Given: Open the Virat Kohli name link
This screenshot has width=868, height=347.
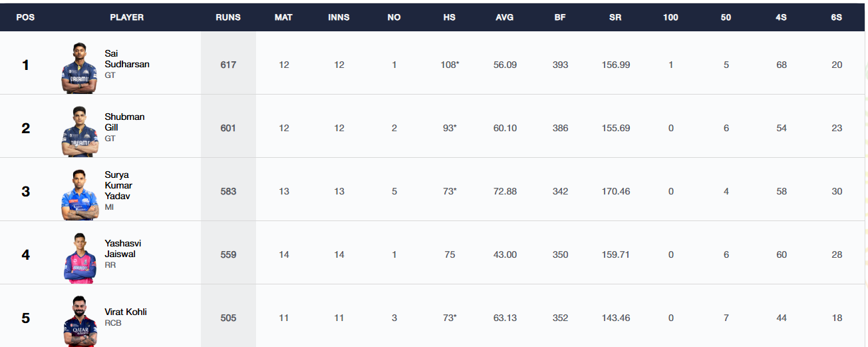Looking at the screenshot, I should (126, 312).
